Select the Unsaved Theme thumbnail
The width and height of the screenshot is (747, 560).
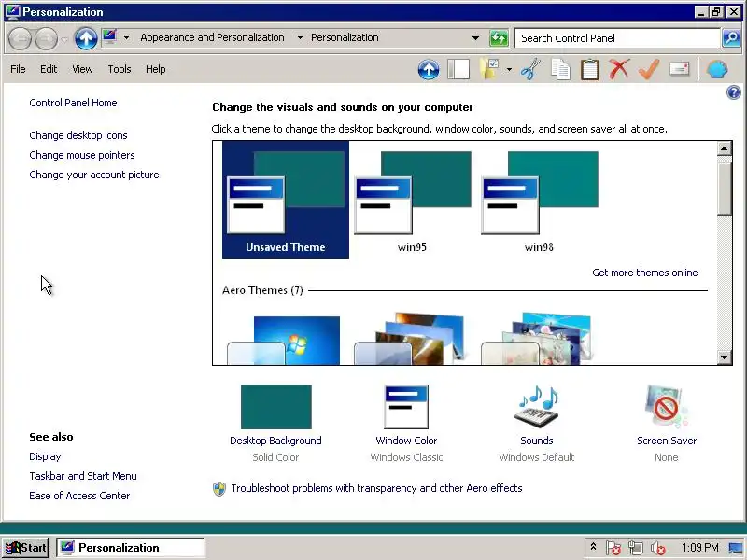[x=286, y=200]
